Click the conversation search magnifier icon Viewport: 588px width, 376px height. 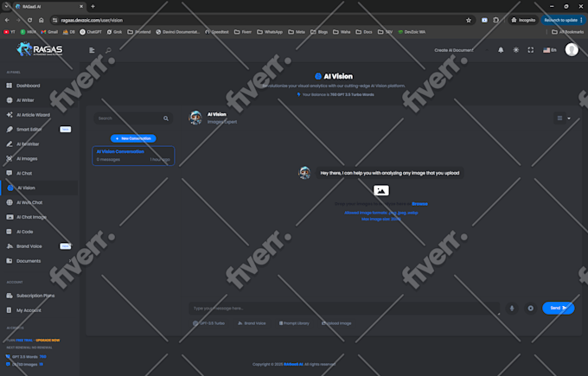point(166,118)
